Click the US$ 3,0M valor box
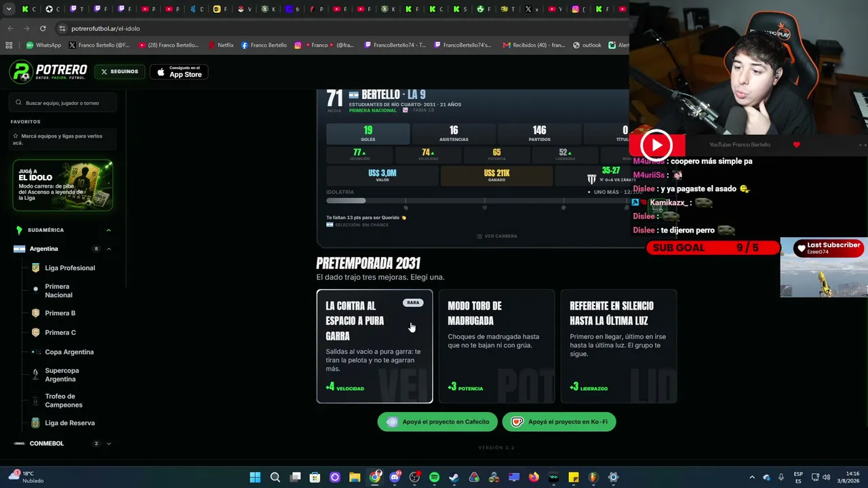Image resolution: width=868 pixels, height=488 pixels. pos(382,176)
